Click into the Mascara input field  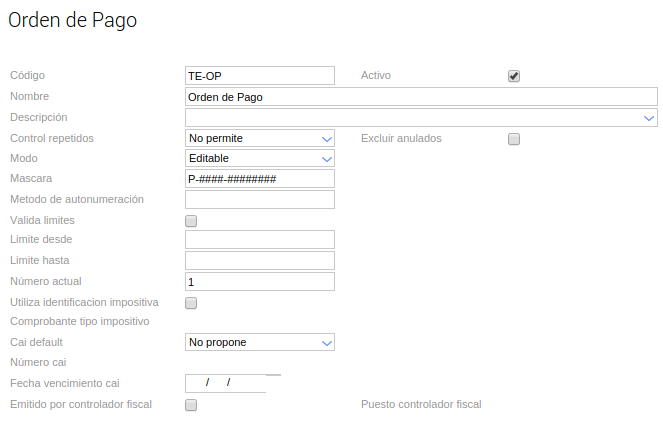[259, 179]
